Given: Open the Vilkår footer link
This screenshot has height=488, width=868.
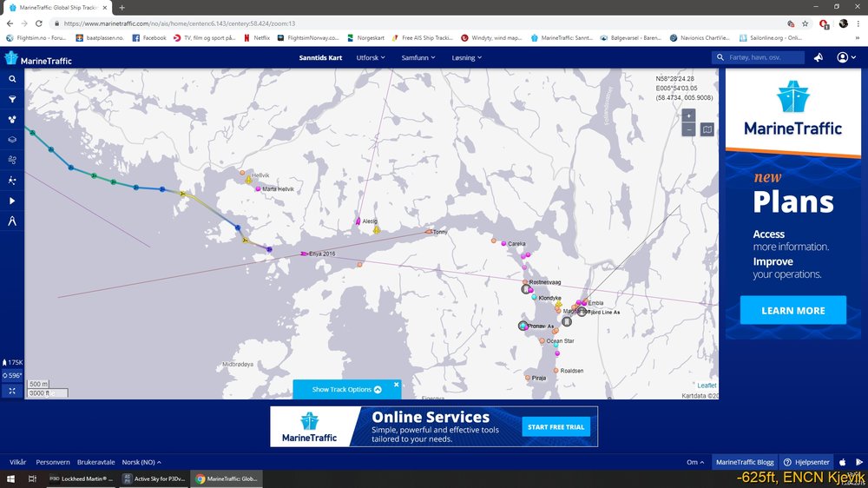Looking at the screenshot, I should [x=17, y=462].
